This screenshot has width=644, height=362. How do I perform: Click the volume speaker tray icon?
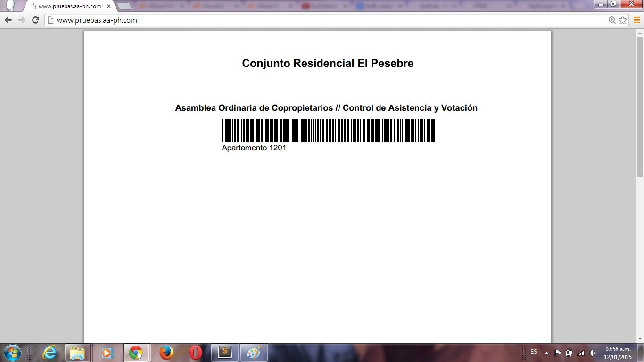pos(592,353)
